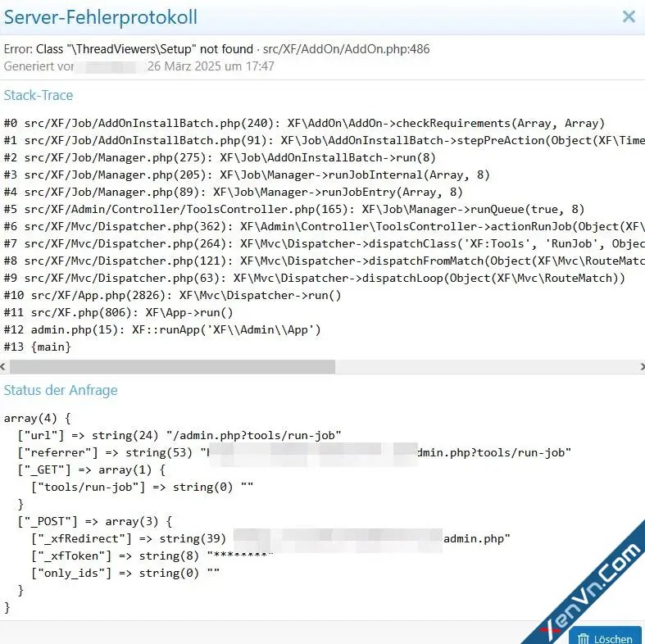
Task: Click the ["only_ids"] => string(0) line
Action: tap(125, 574)
